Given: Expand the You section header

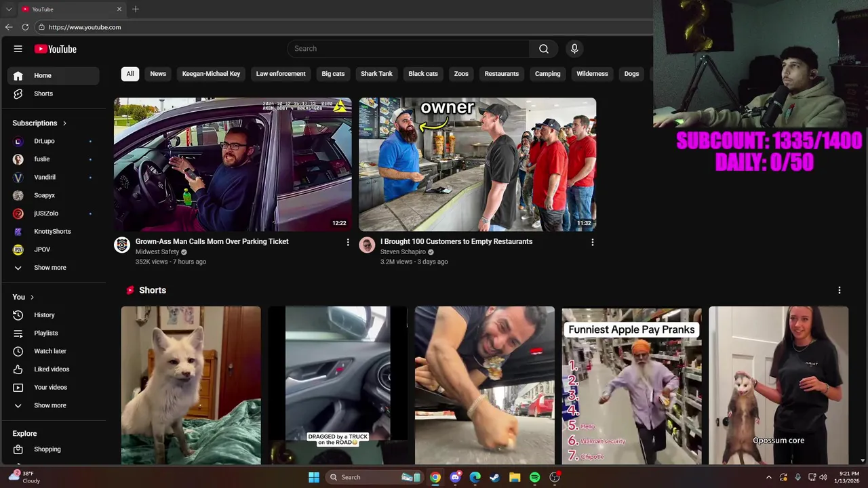Looking at the screenshot, I should pos(23,297).
